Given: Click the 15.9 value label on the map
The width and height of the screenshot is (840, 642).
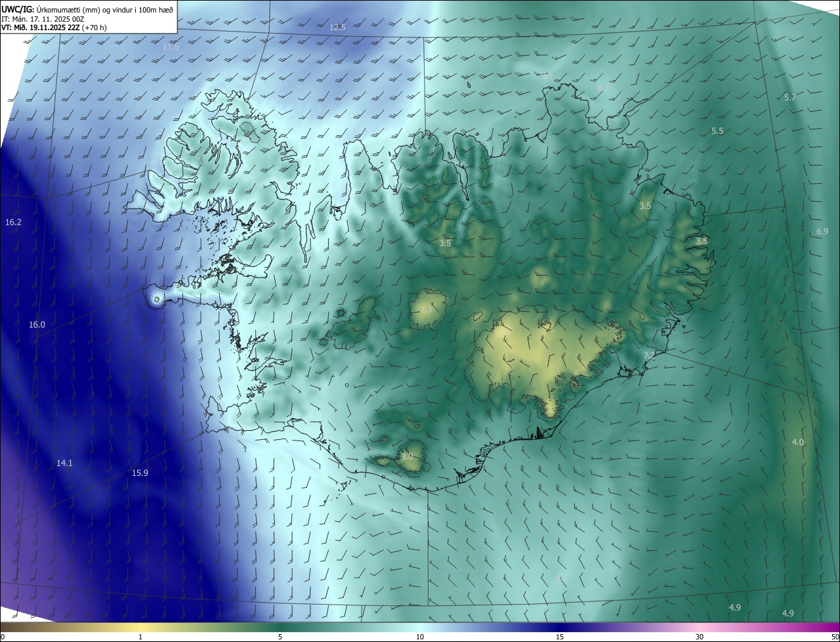Looking at the screenshot, I should point(140,473).
